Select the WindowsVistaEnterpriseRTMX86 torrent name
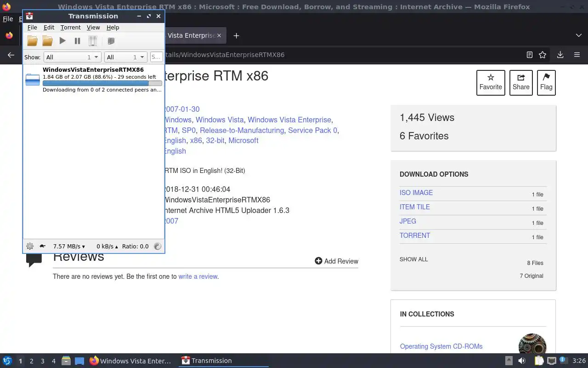The image size is (588, 368). (93, 70)
